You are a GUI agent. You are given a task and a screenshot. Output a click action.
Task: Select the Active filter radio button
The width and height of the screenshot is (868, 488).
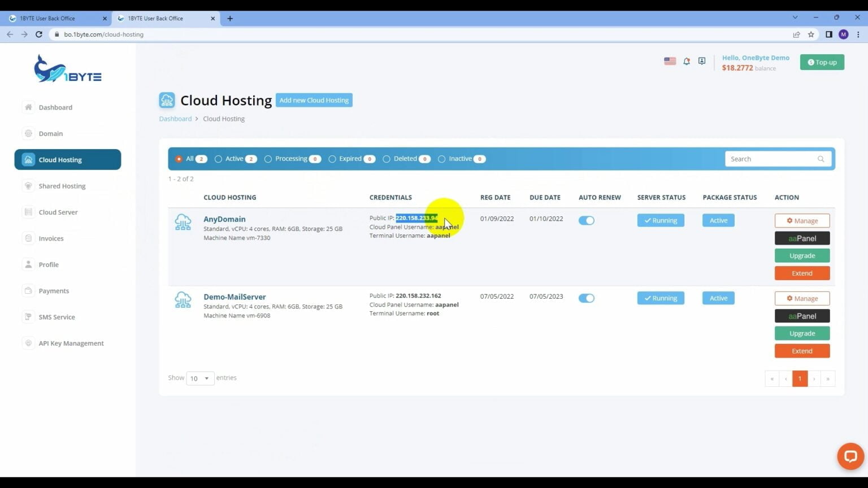[x=218, y=159]
